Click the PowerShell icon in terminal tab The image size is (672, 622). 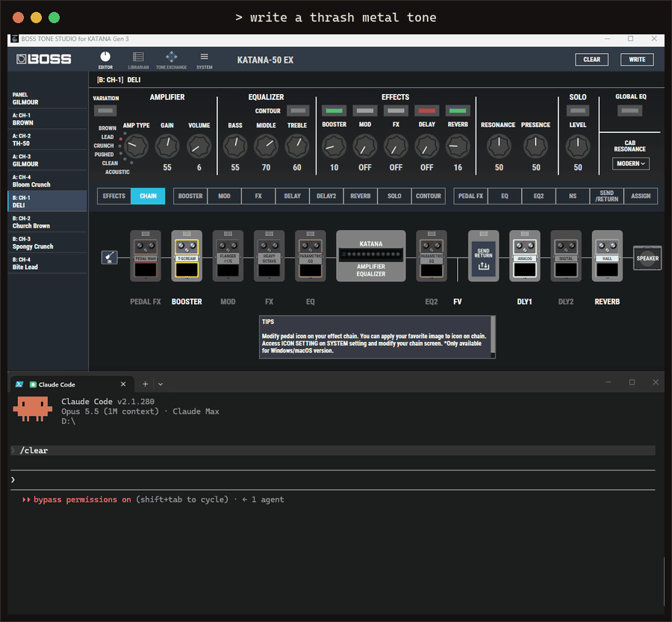tap(19, 385)
